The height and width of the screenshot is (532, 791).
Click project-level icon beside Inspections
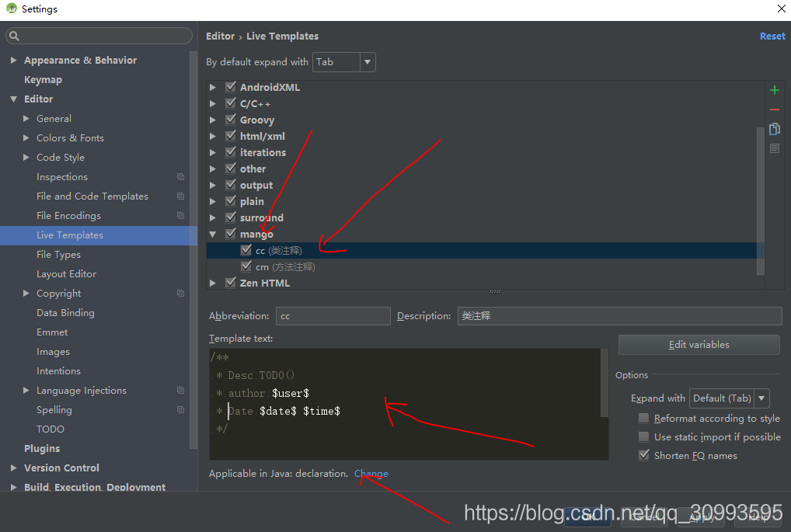click(180, 176)
